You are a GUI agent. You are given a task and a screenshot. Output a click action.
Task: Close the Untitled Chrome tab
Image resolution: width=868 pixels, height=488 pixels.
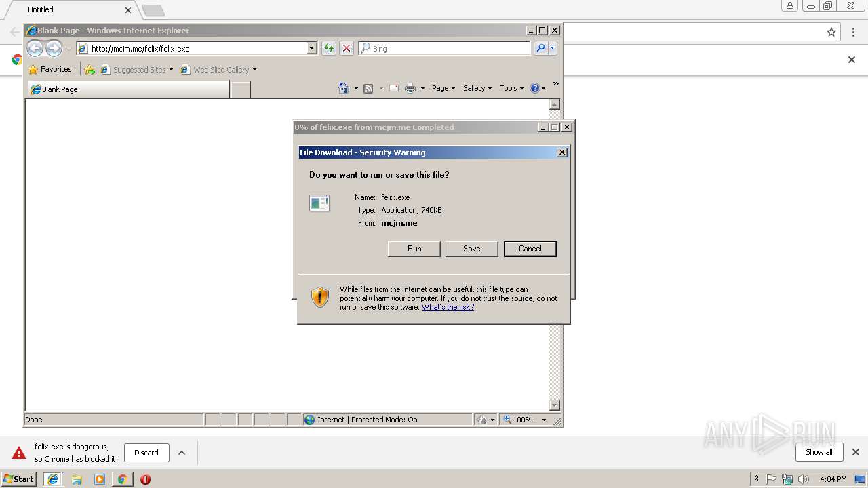point(128,10)
